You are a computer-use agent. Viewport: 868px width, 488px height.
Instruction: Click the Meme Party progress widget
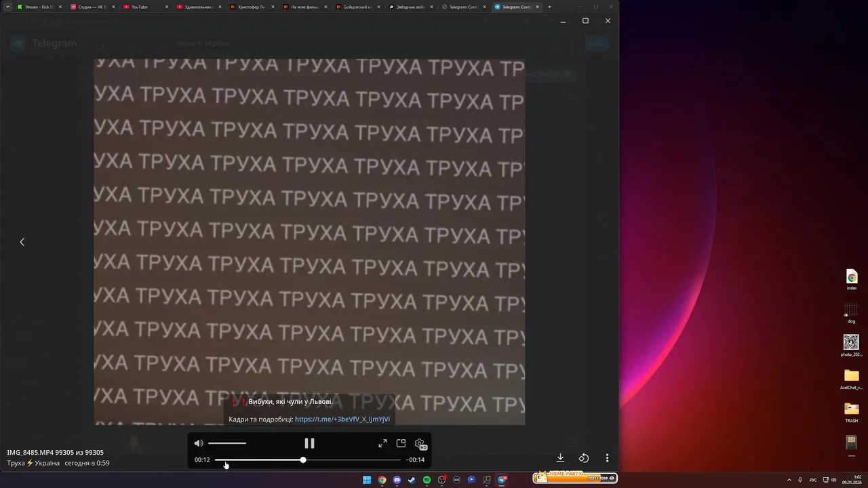point(574,477)
